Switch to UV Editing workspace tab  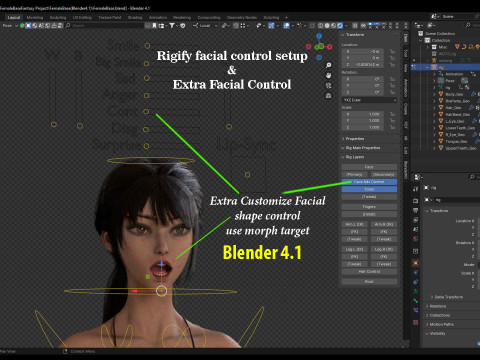pyautogui.click(x=82, y=17)
